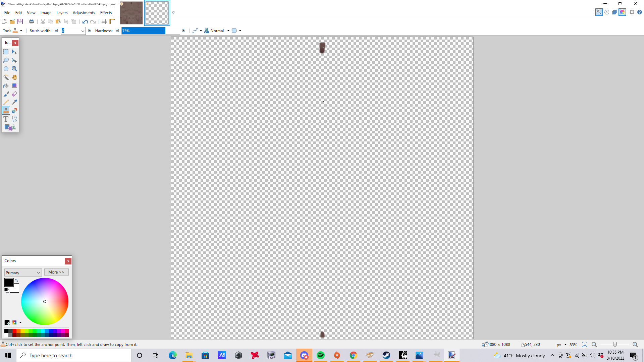Image resolution: width=644 pixels, height=362 pixels.
Task: Open the Edit menu
Action: tap(19, 12)
